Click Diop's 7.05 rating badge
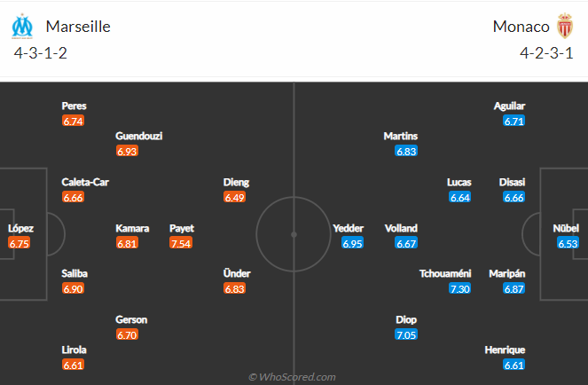This screenshot has height=385, width=588. (406, 334)
